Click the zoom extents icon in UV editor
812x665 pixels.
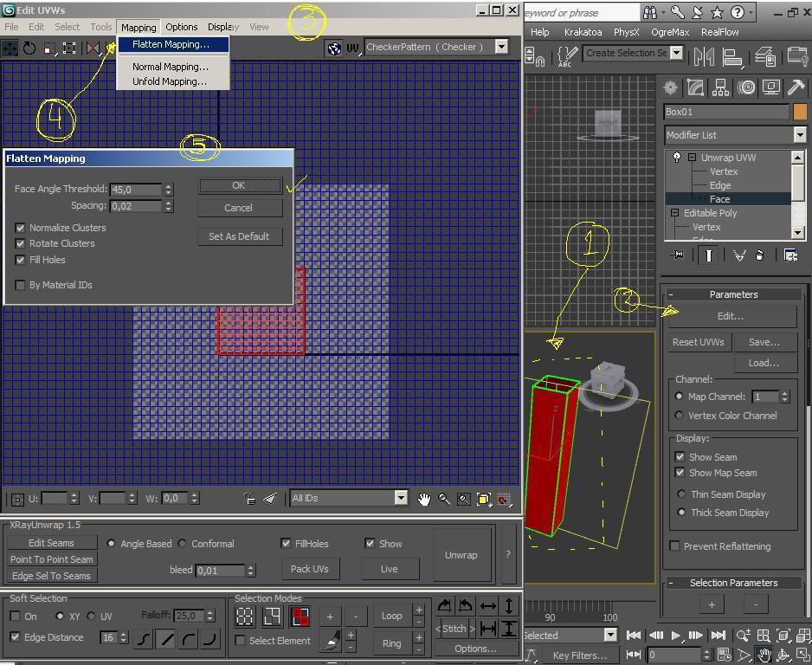484,500
